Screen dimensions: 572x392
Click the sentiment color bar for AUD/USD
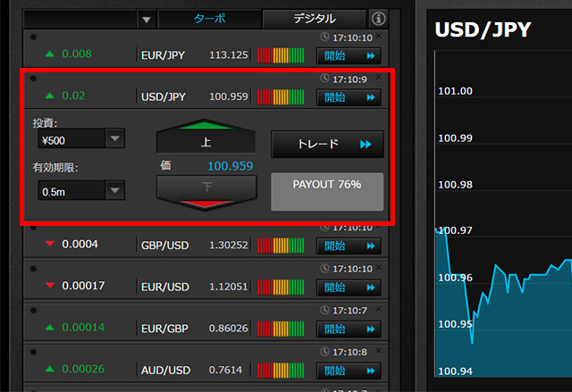point(281,371)
